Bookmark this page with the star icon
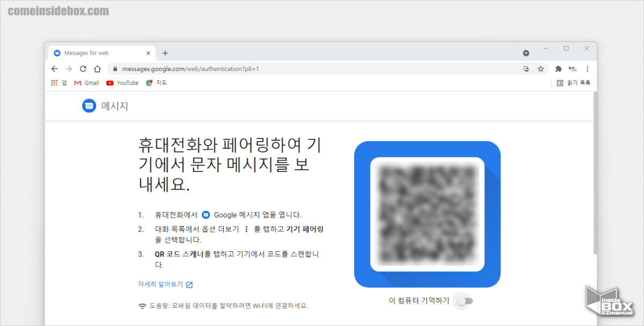This screenshot has width=644, height=326. pos(540,69)
